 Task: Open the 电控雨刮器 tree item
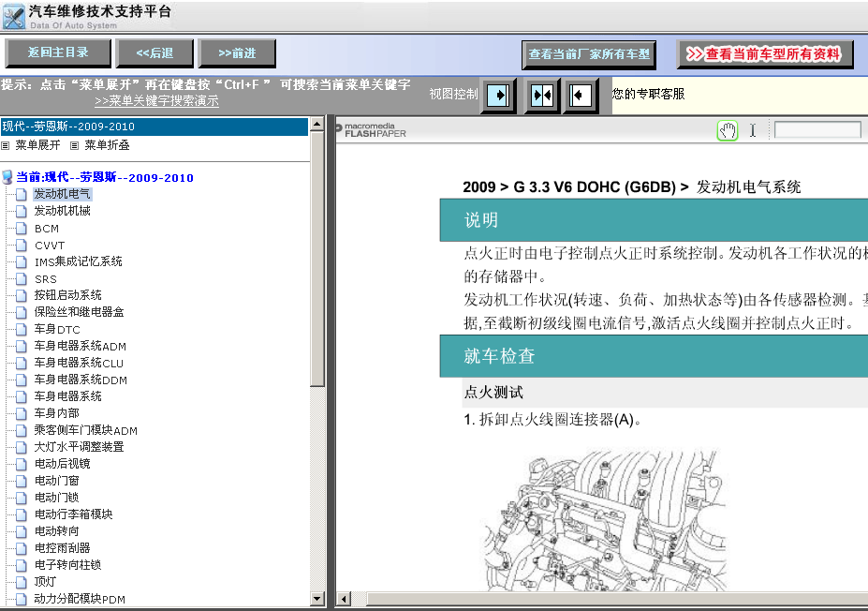point(62,548)
